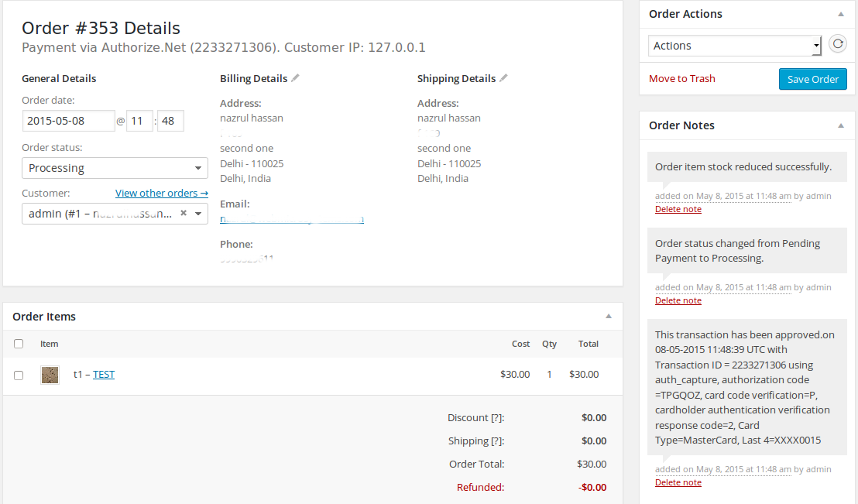Edit shipping details with pencil icon
The height and width of the screenshot is (504, 858).
click(x=504, y=78)
